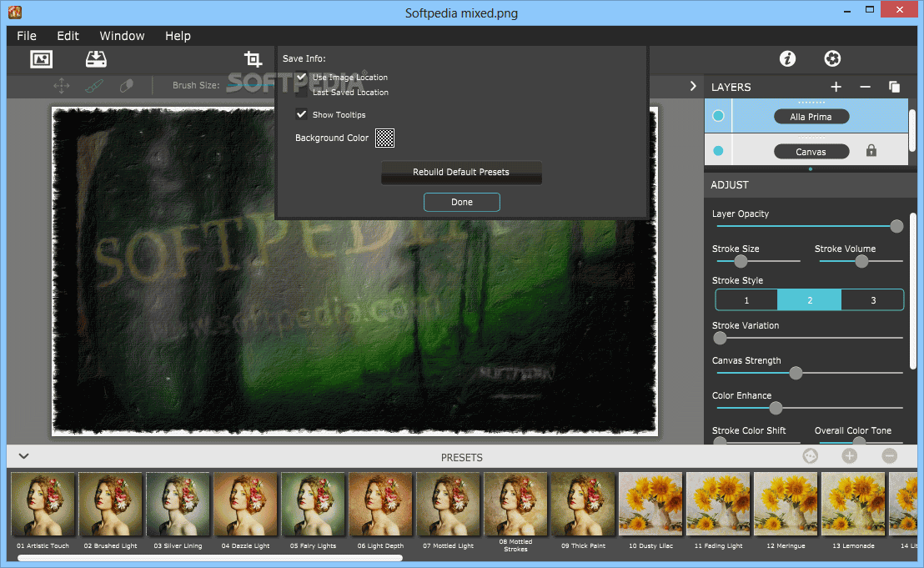Viewport: 924px width, 568px height.
Task: Open the Window menu
Action: pyautogui.click(x=122, y=36)
